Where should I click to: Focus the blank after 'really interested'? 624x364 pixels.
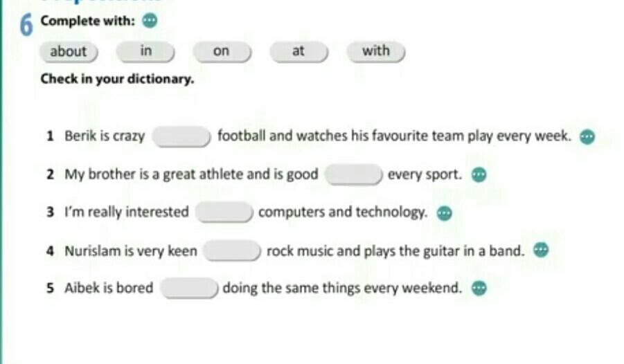click(x=224, y=212)
